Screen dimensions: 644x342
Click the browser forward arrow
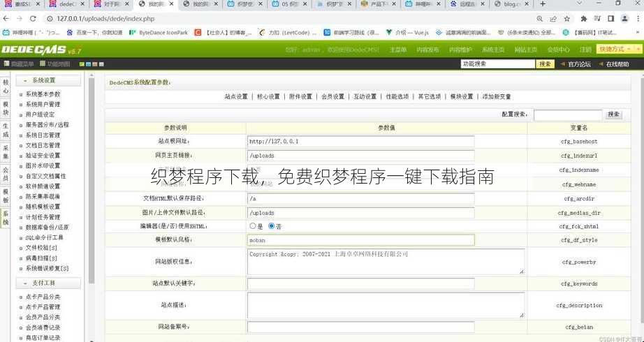[20, 19]
